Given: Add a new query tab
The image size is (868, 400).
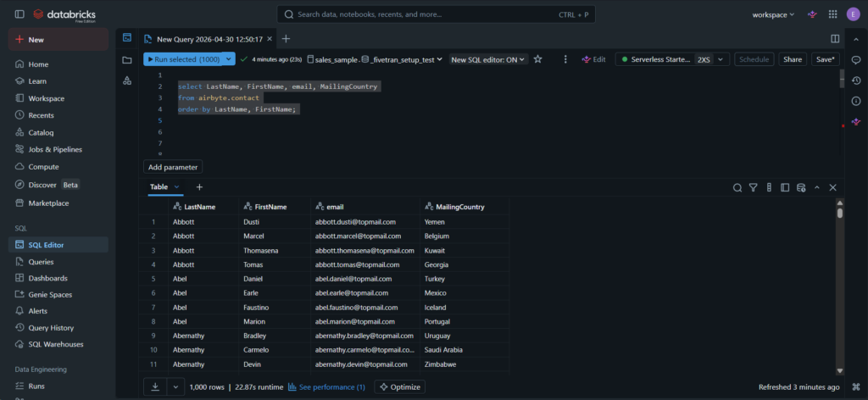Looking at the screenshot, I should pos(286,39).
